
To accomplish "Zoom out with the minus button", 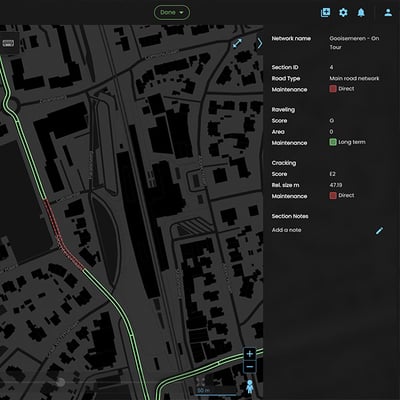I will pyautogui.click(x=250, y=367).
